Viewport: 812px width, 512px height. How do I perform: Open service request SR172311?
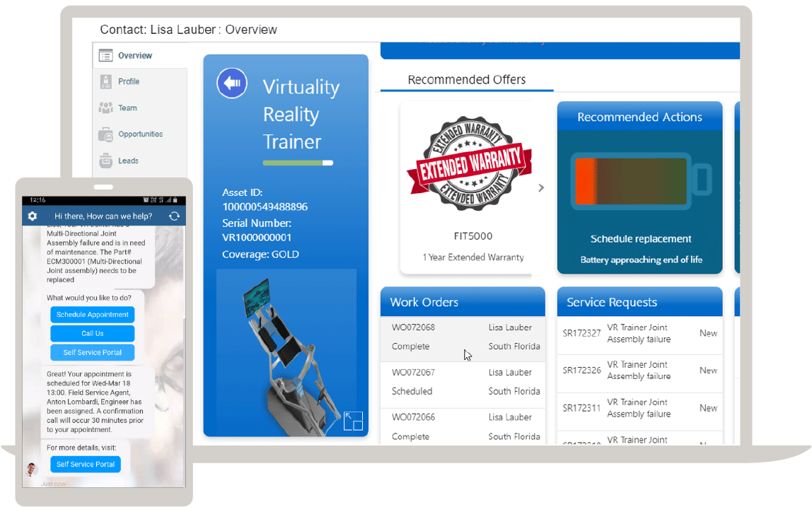(x=581, y=408)
